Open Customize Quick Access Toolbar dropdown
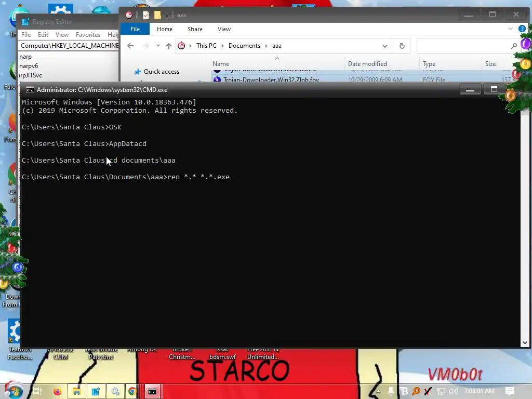The width and height of the screenshot is (532, 399). tap(167, 15)
